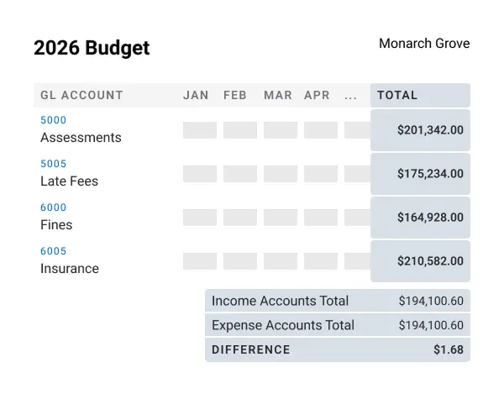Click the DIFFERENCE amount $1.68
504x420 pixels.
click(x=448, y=349)
